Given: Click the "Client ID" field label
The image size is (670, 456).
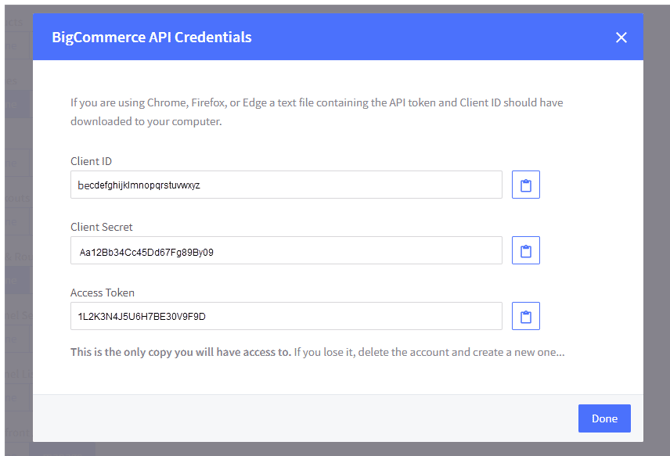Looking at the screenshot, I should [x=91, y=161].
